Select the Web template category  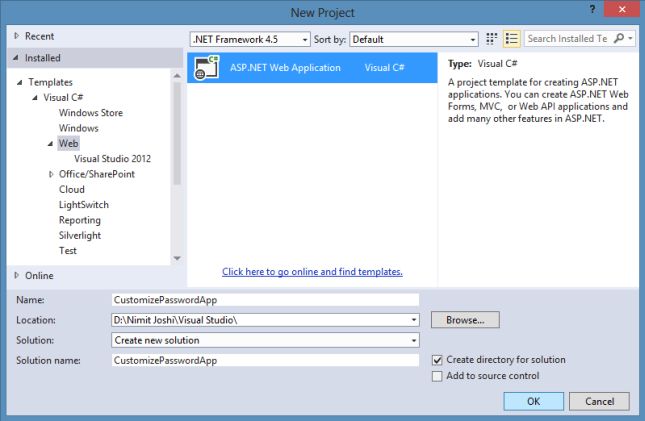point(68,143)
